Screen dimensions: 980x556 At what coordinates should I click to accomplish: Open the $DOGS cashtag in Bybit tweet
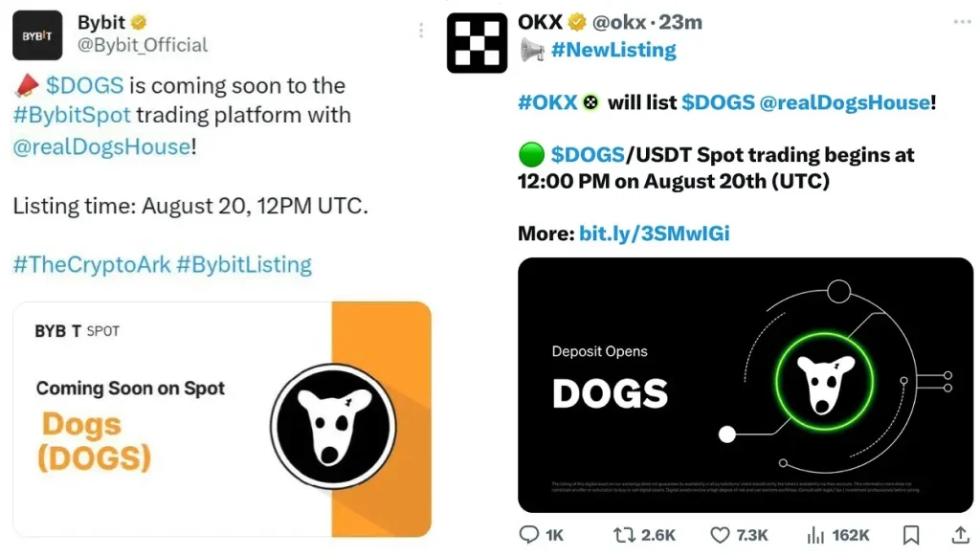point(84,85)
